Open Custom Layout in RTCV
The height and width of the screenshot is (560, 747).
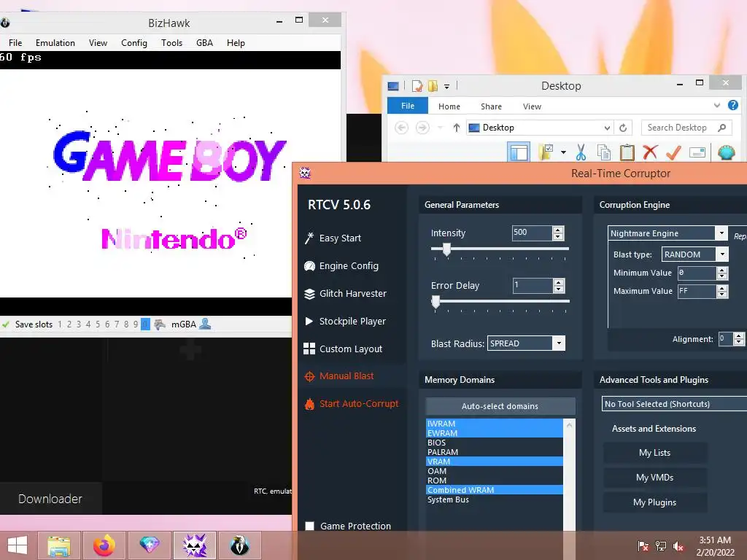coord(343,349)
